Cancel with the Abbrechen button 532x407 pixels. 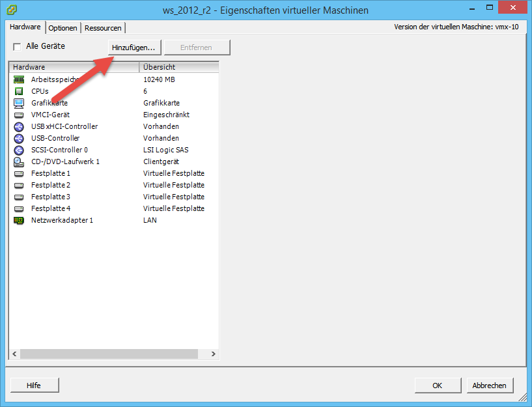pos(489,386)
